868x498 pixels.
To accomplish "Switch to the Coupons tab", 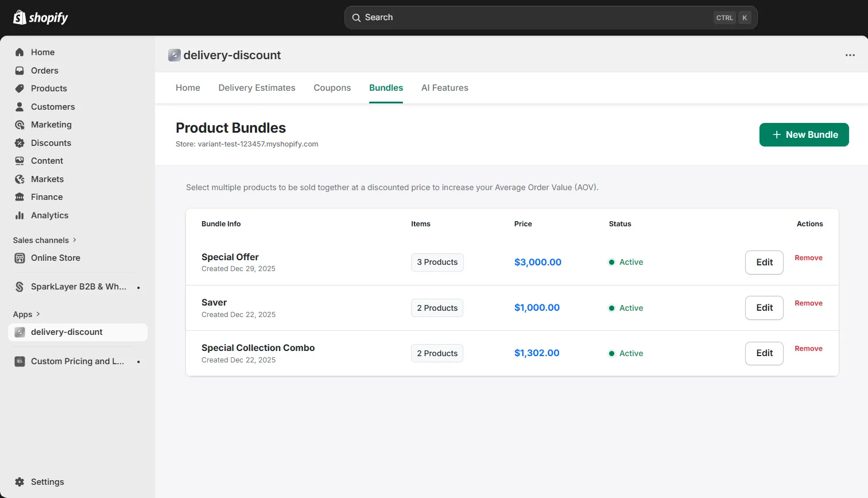I will pyautogui.click(x=332, y=87).
